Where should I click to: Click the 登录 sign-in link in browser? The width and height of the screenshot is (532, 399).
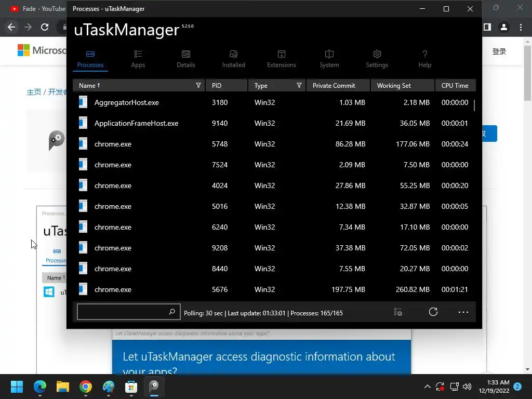click(x=499, y=51)
